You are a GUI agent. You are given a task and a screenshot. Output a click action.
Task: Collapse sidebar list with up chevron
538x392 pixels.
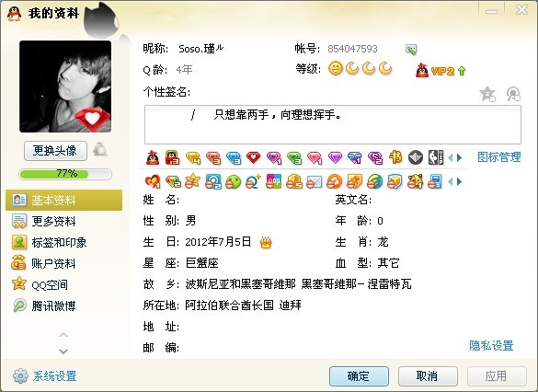point(63,335)
